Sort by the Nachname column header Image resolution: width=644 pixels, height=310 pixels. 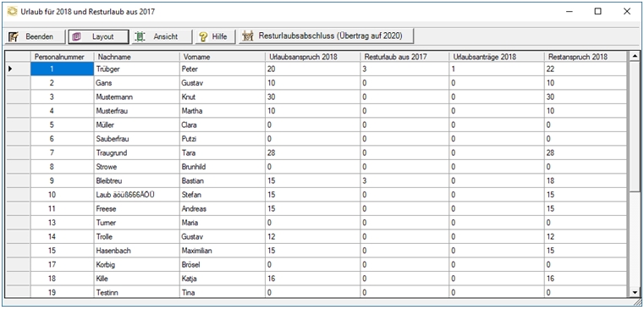(x=136, y=57)
